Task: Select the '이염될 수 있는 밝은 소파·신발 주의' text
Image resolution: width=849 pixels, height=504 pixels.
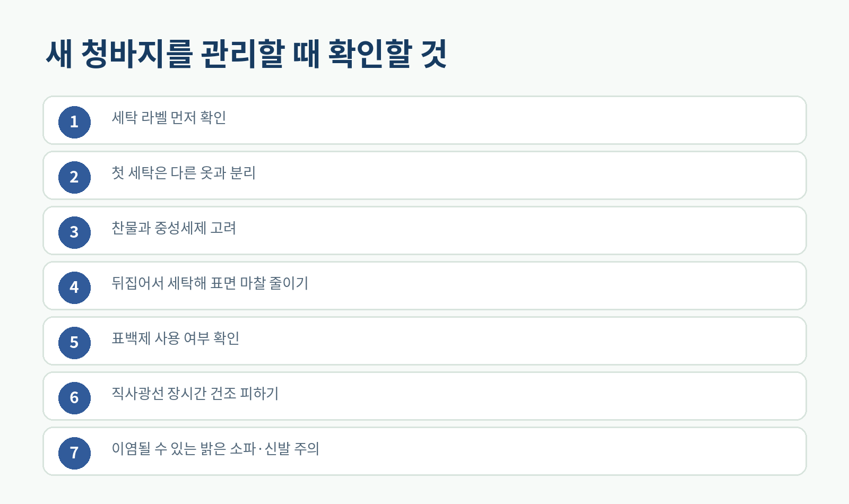Action: click(215, 448)
